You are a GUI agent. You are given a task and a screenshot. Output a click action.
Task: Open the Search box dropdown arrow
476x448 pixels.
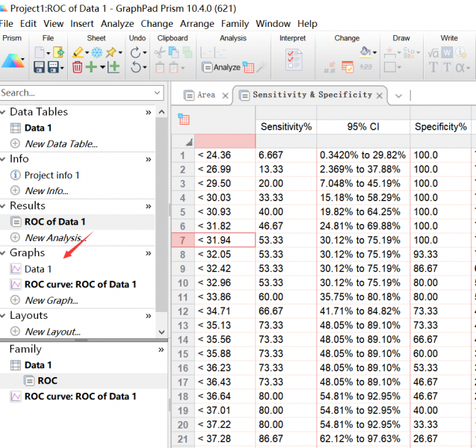click(x=157, y=93)
